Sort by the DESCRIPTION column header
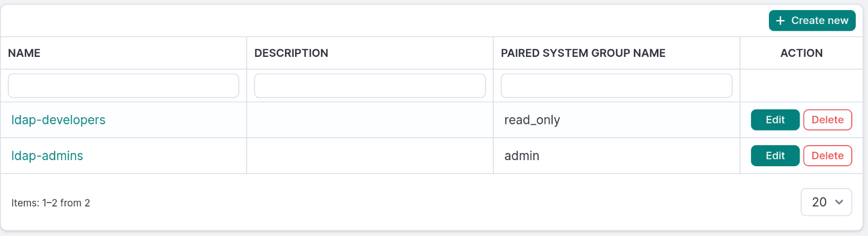Viewport: 868px width, 236px height. click(x=291, y=53)
